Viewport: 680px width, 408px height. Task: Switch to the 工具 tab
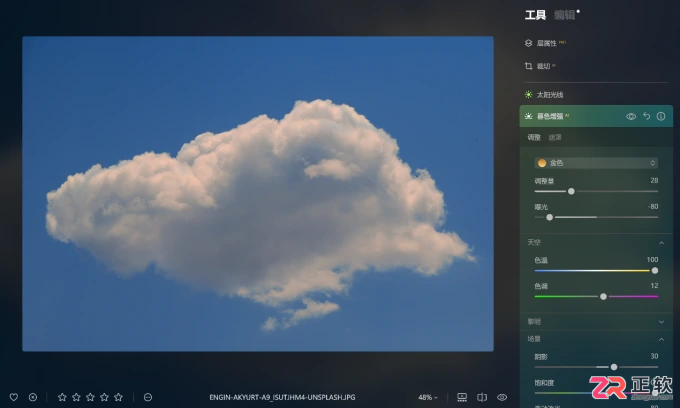[535, 15]
